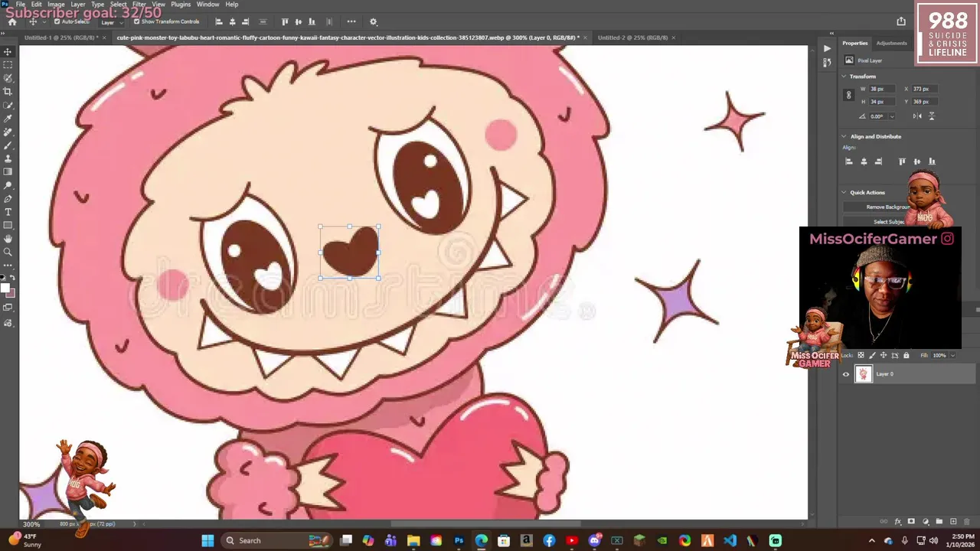Open the Filter menu
Screen dimensions: 980x551
click(139, 4)
